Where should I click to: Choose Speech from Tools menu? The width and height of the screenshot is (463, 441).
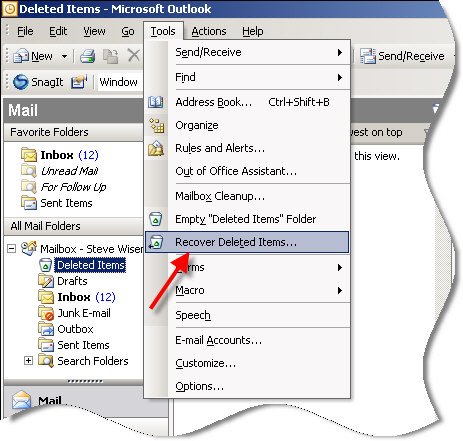tap(247, 315)
